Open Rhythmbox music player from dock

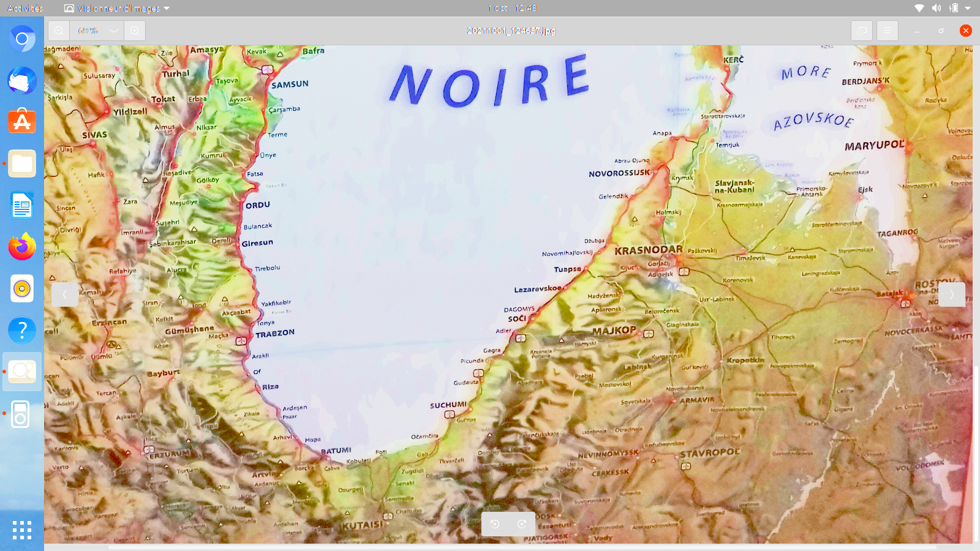[x=22, y=288]
